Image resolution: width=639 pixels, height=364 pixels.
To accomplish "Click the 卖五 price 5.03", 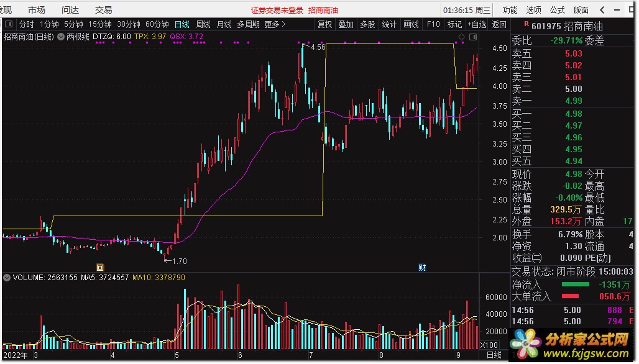I will coord(573,53).
